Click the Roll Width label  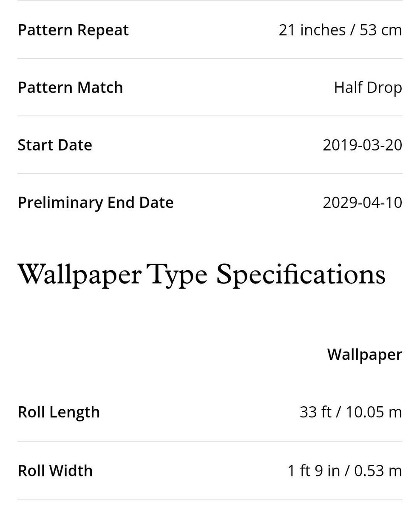tap(55, 470)
